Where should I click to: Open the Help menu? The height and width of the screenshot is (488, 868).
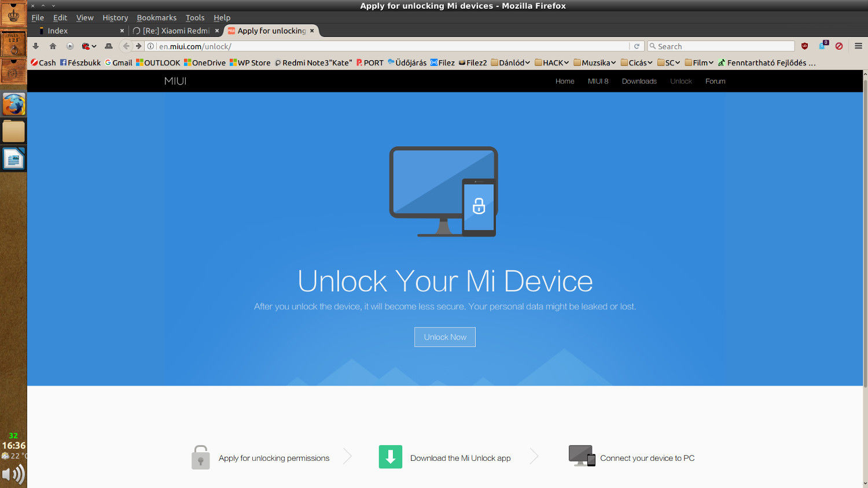(222, 18)
